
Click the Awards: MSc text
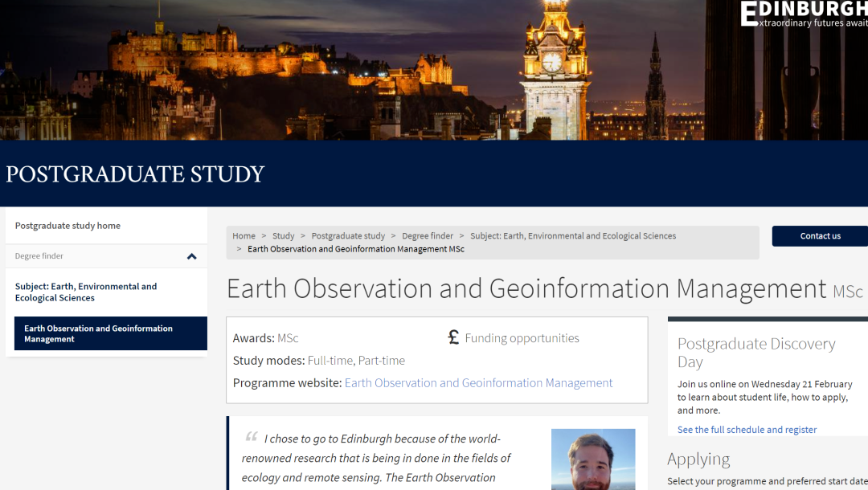point(266,338)
